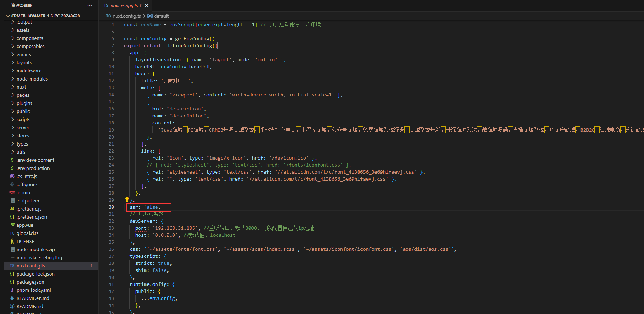Click the braces icon of .prettierrc.json
Viewport: 644px width, 314px height.
click(12, 217)
